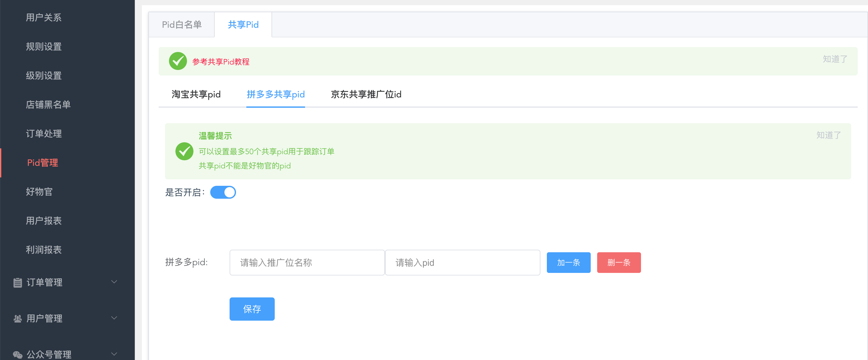Screen dimensions: 868x360
Task: Click the 订单管理 clipboard icon
Action: pyautogui.click(x=17, y=283)
